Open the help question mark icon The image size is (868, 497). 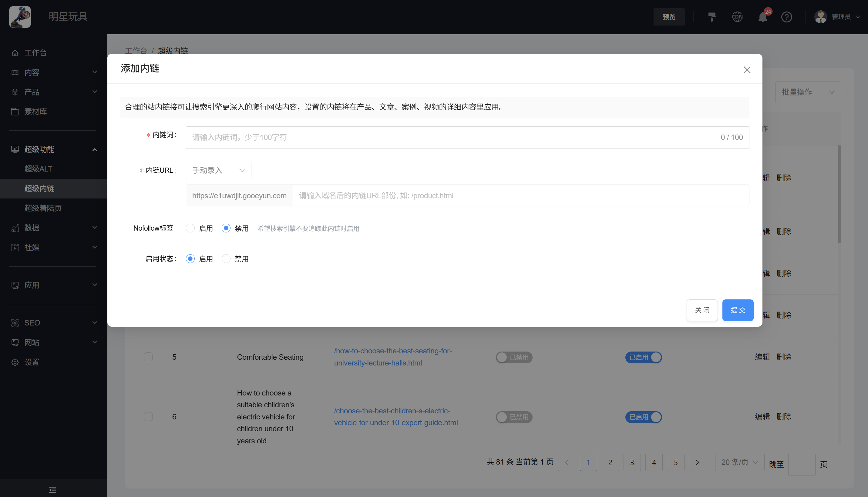pos(787,16)
